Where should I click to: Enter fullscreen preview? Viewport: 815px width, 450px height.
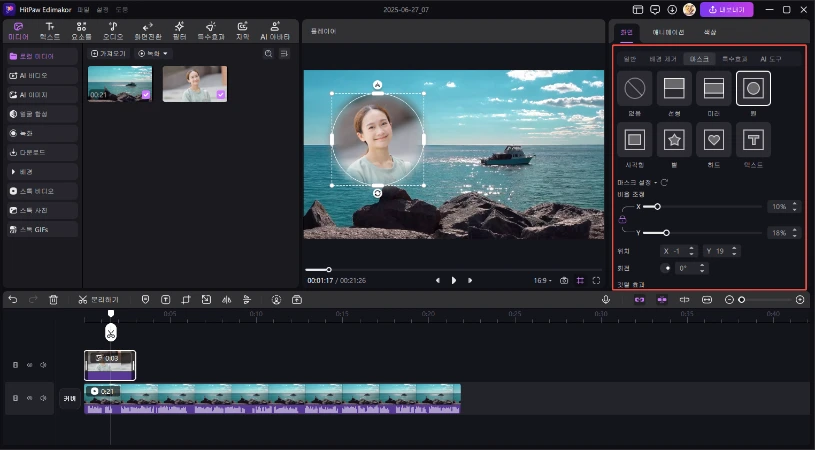point(596,281)
